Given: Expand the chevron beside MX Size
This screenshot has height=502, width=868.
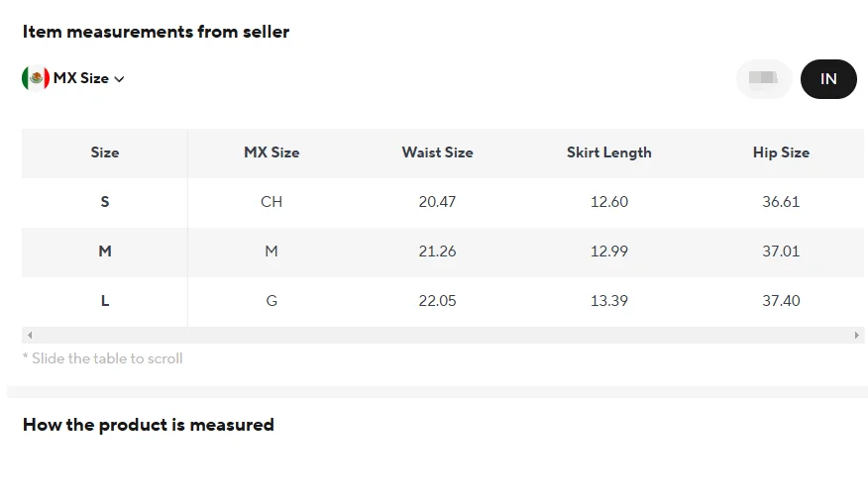Looking at the screenshot, I should point(119,79).
